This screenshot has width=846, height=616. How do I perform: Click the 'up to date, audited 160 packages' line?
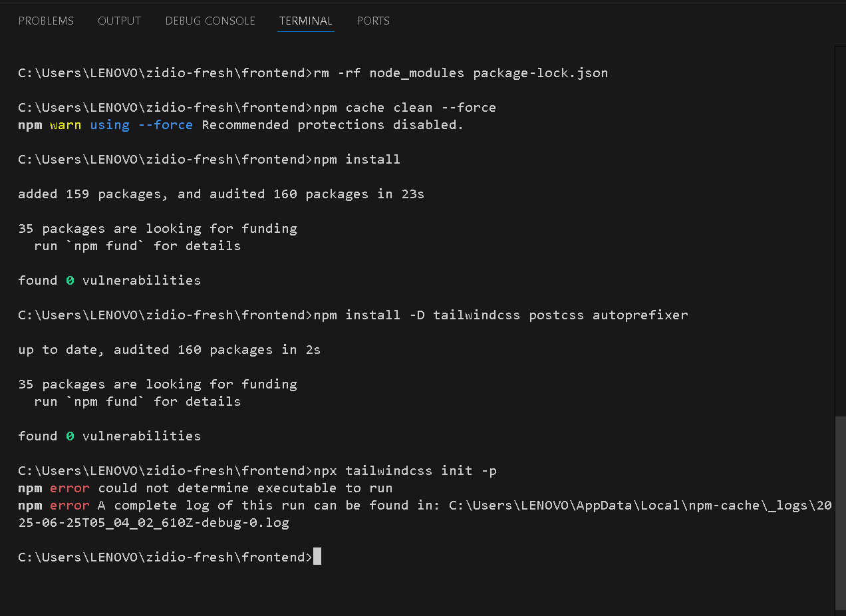point(169,350)
